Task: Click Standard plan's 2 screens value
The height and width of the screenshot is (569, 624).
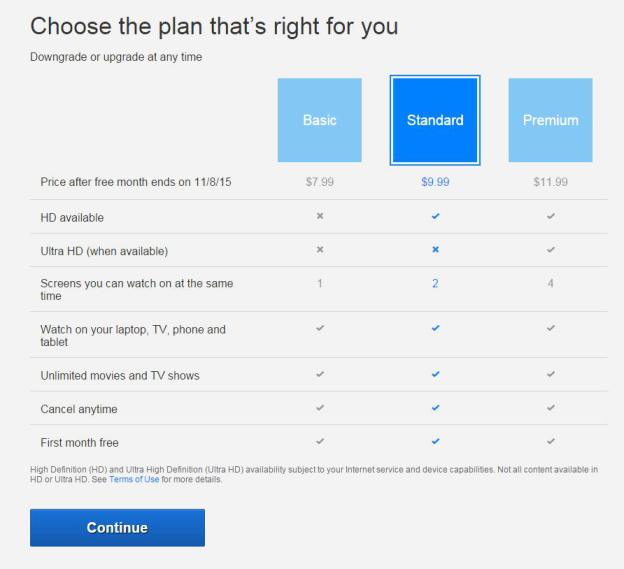Action: (x=435, y=284)
